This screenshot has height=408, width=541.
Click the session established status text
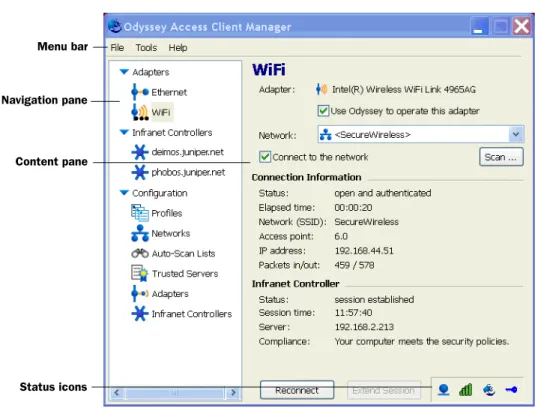point(374,299)
